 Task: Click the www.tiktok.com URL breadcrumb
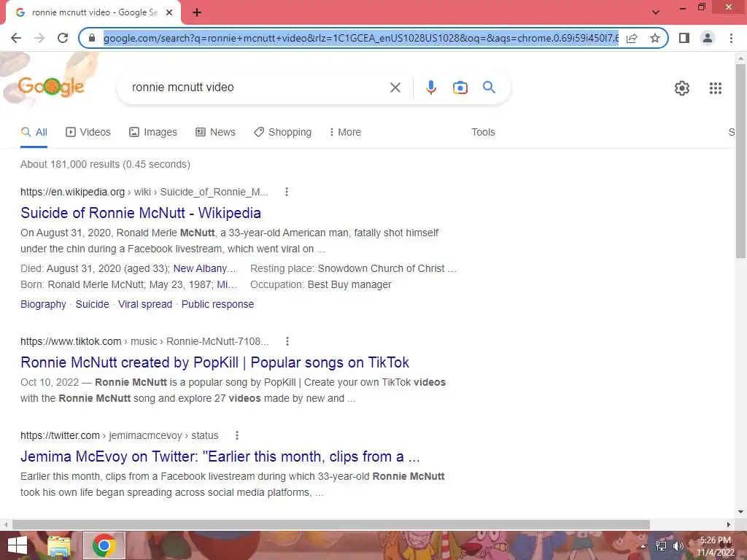(71, 341)
